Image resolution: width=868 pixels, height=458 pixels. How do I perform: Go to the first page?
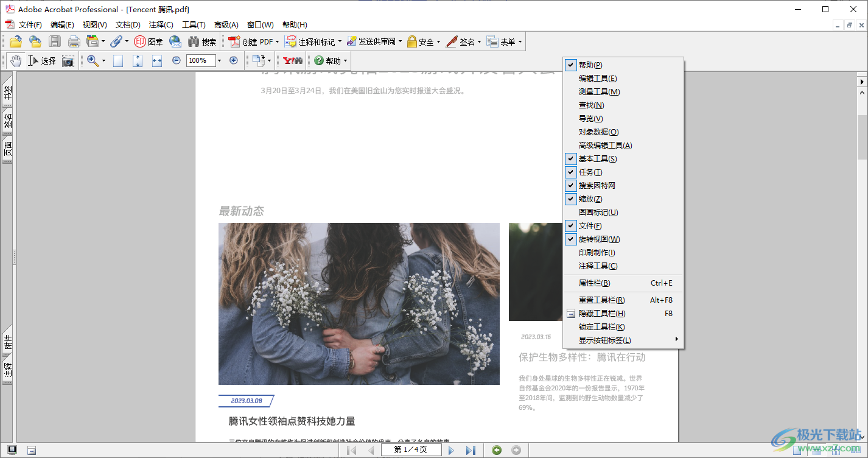(x=352, y=450)
